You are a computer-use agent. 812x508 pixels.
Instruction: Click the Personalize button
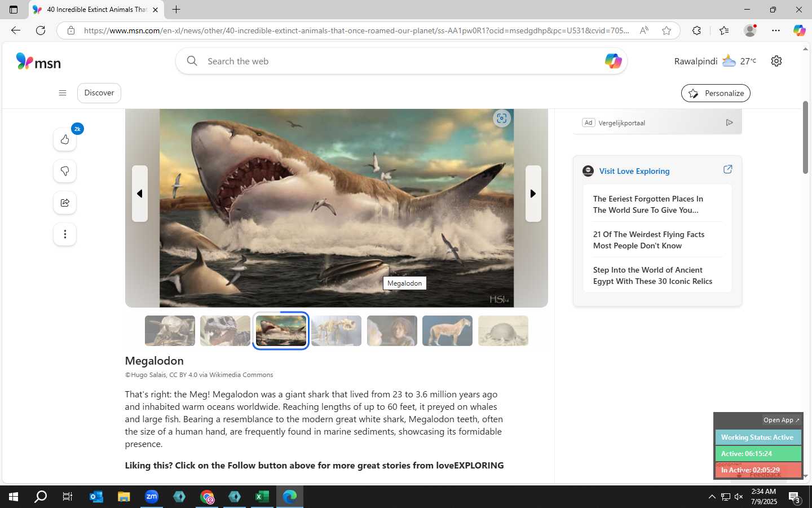point(716,93)
